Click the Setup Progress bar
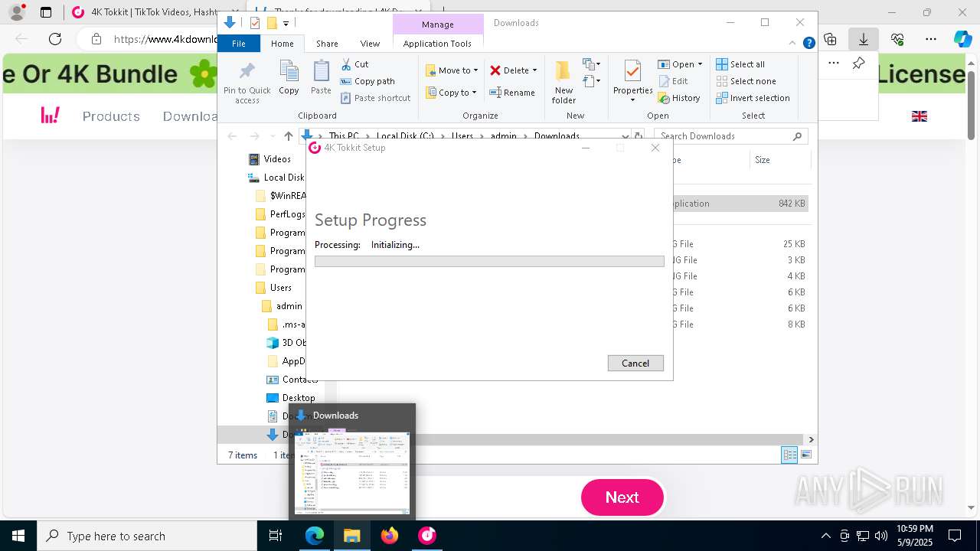This screenshot has height=551, width=980. [489, 262]
